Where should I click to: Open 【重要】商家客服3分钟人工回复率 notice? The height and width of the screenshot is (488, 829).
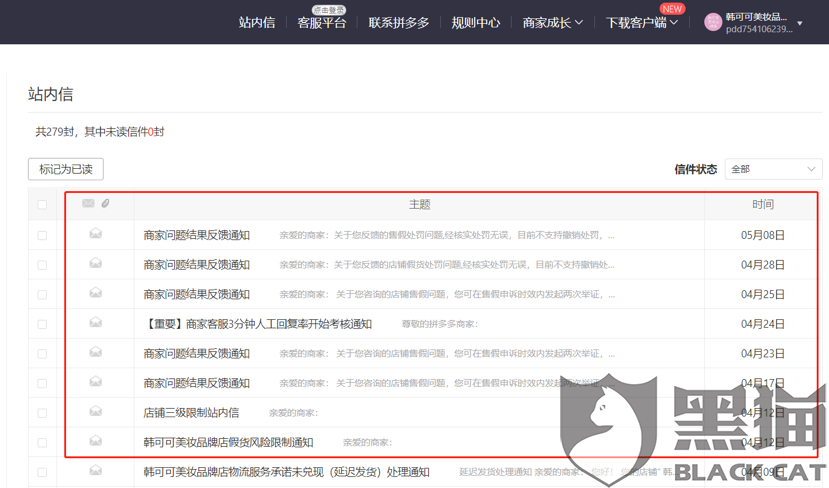click(257, 324)
